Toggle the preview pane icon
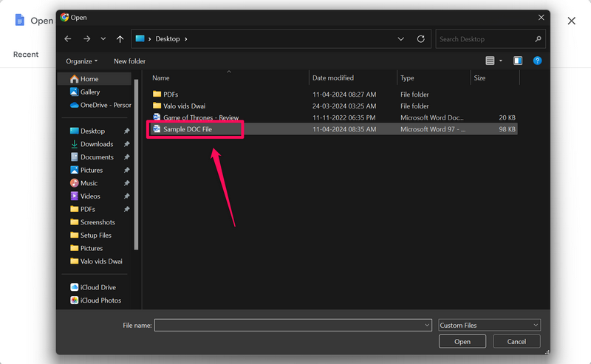591x364 pixels. 518,61
